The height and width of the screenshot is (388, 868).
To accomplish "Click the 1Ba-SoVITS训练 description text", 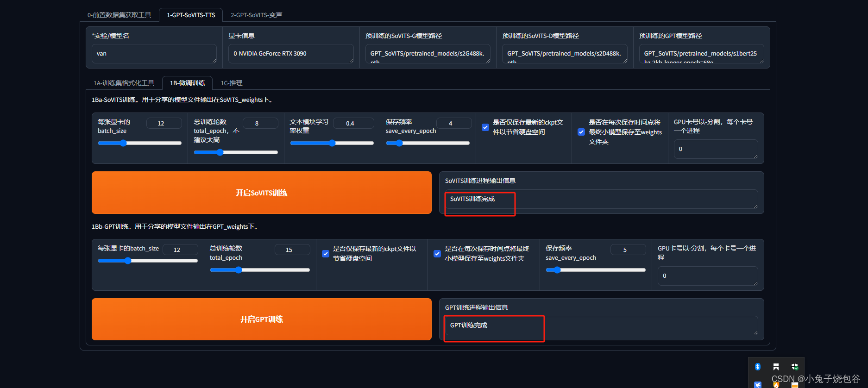I will [183, 100].
